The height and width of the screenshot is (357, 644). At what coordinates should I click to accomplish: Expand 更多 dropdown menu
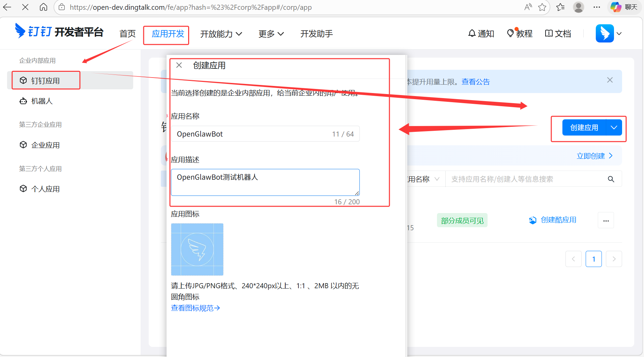pos(271,34)
